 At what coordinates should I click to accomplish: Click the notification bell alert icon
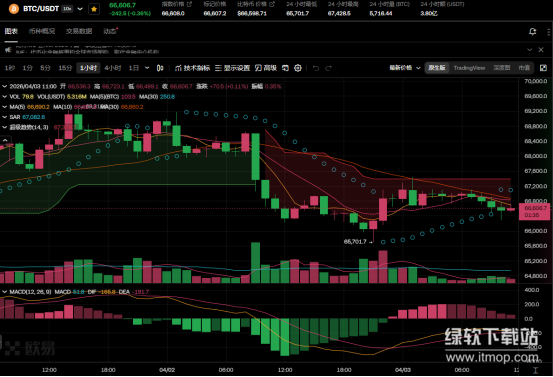point(533,31)
